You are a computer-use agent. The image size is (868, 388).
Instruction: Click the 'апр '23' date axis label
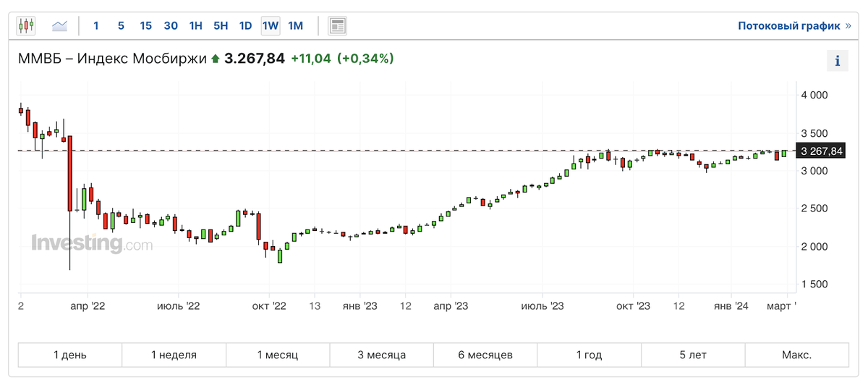click(x=451, y=306)
